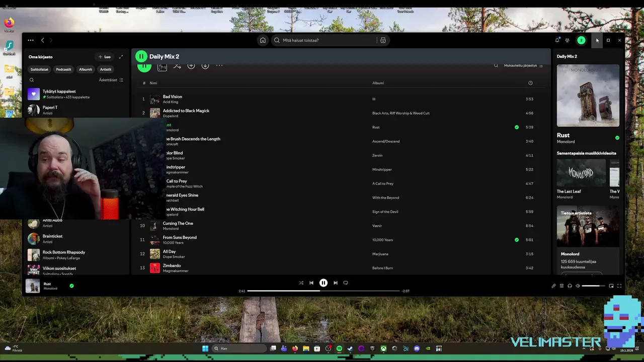Download the Daily Mix 2 playlist
644x362 pixels.
click(x=205, y=65)
